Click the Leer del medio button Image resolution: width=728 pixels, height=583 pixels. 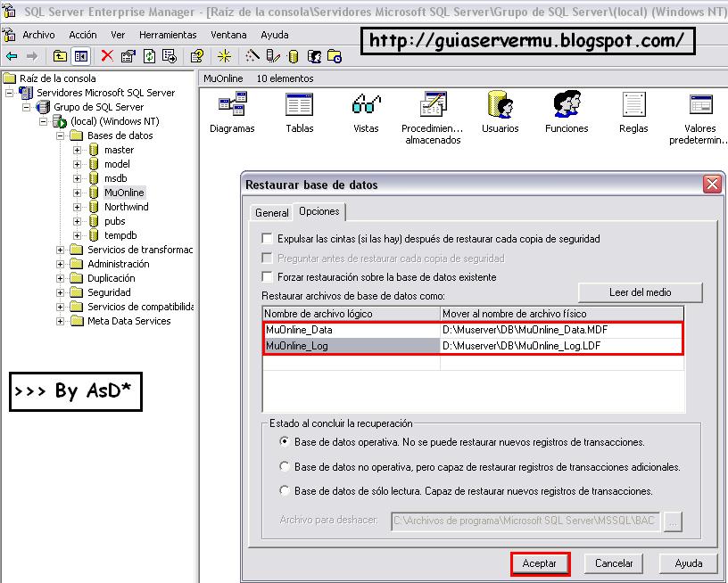point(641,292)
